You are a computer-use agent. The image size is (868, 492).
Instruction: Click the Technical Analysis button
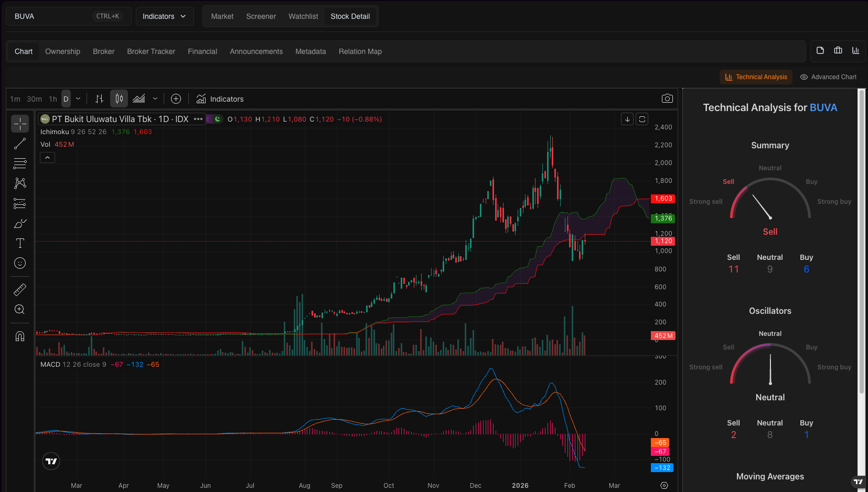coord(756,77)
